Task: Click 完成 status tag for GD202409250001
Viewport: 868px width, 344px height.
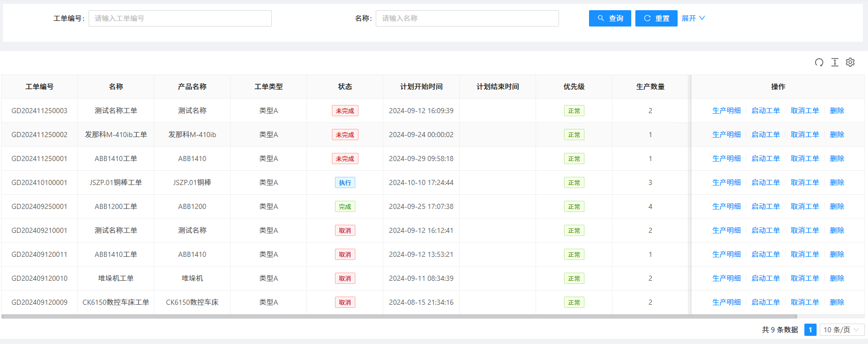Action: click(x=345, y=206)
